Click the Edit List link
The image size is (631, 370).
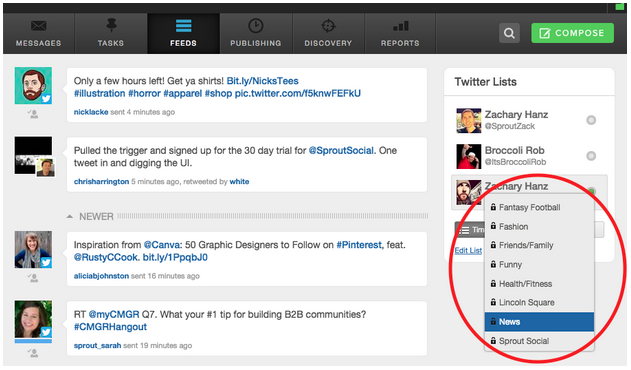(468, 250)
